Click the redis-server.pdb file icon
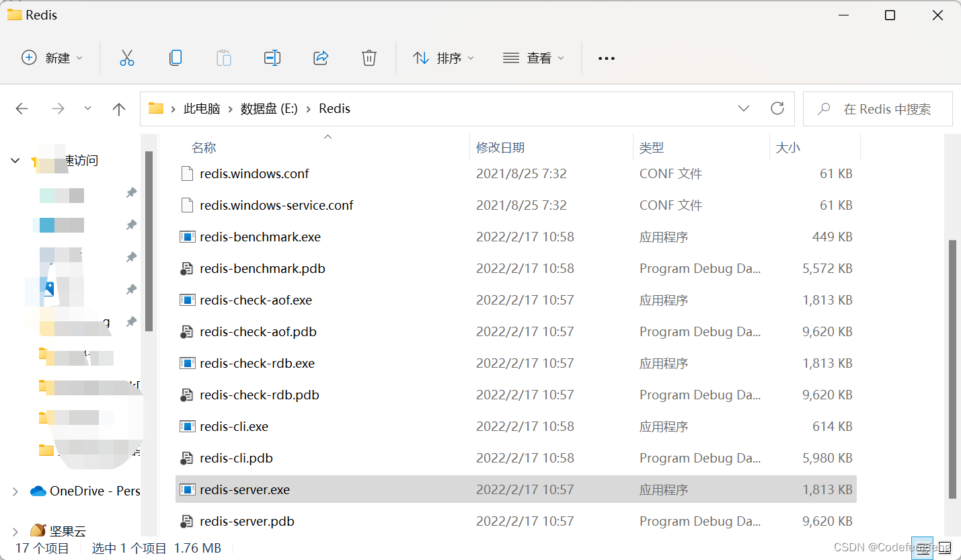 coord(187,521)
